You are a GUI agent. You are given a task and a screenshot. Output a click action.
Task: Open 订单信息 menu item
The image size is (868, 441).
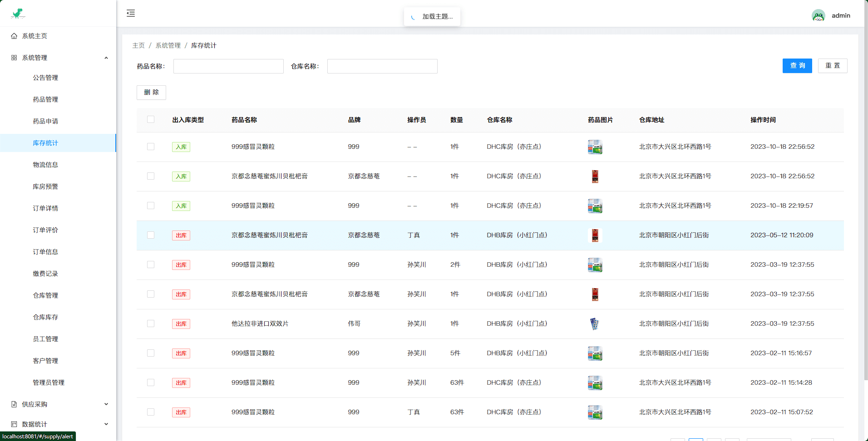(x=58, y=252)
